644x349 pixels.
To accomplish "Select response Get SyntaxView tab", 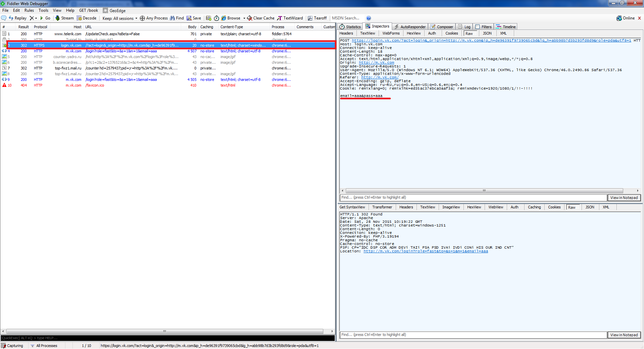I will [x=352, y=207].
